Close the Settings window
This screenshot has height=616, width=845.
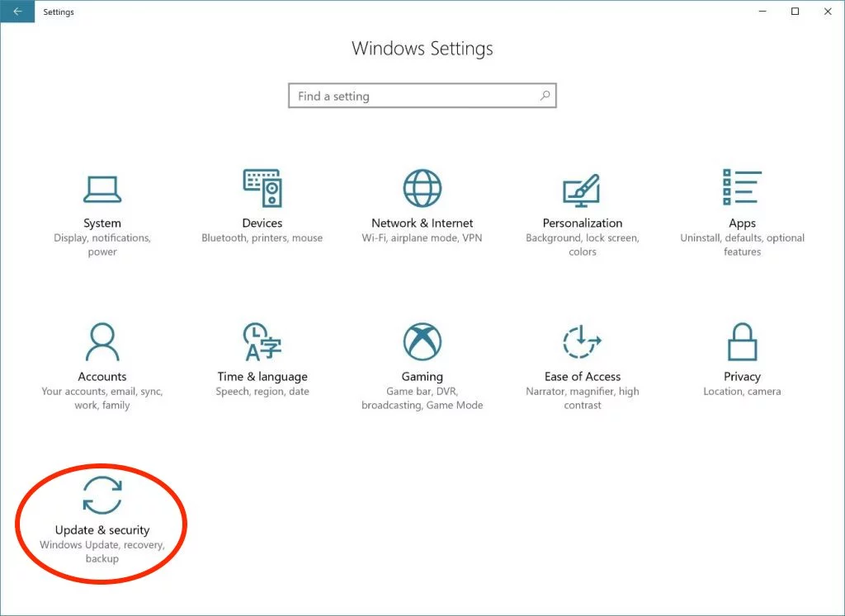coord(828,12)
